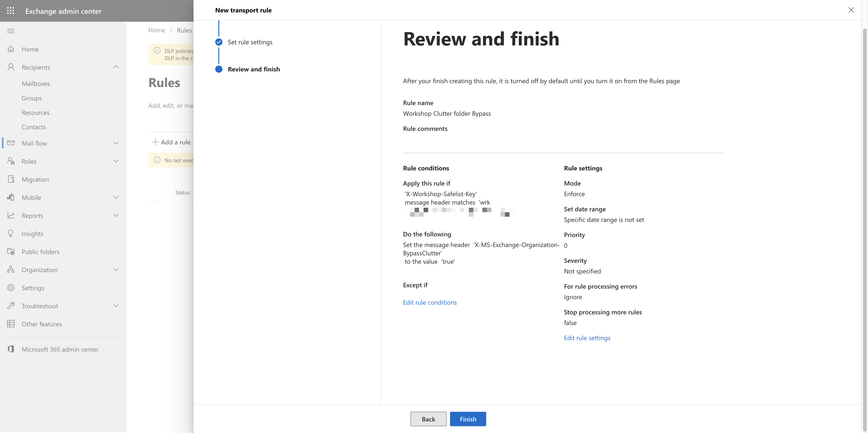Click the Edit rule settings link

[587, 338]
